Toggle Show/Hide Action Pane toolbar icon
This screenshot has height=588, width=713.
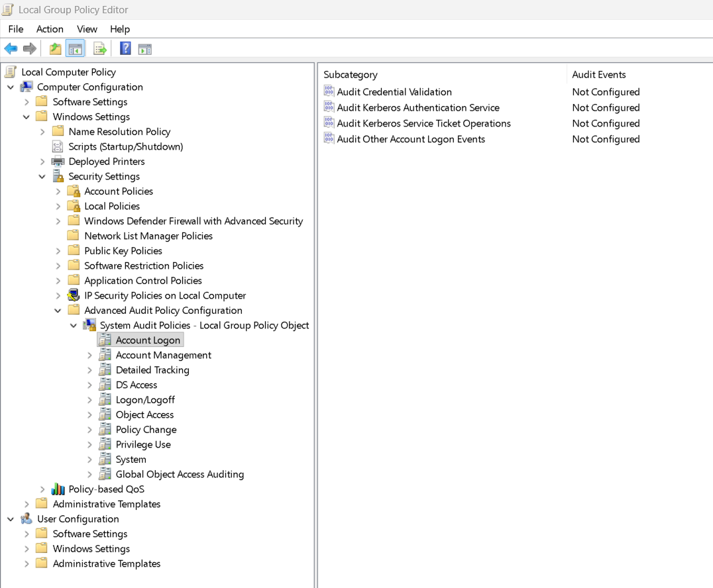click(x=145, y=48)
